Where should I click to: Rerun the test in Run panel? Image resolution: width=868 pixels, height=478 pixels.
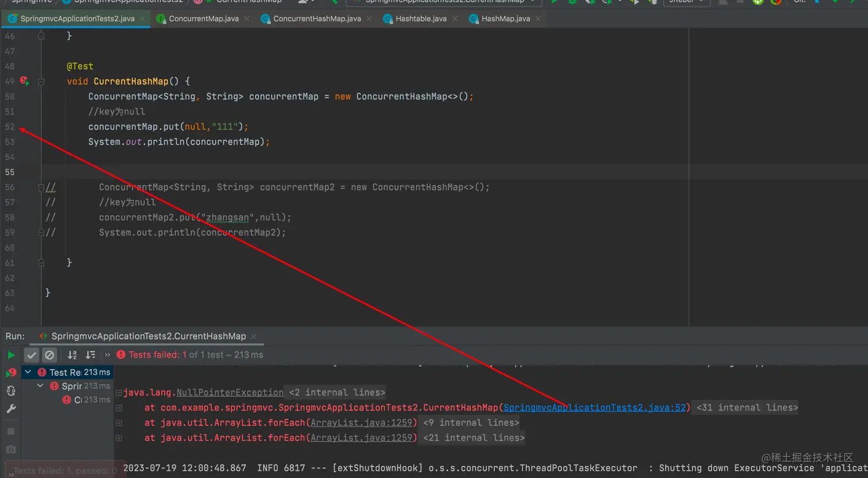pyautogui.click(x=11, y=355)
